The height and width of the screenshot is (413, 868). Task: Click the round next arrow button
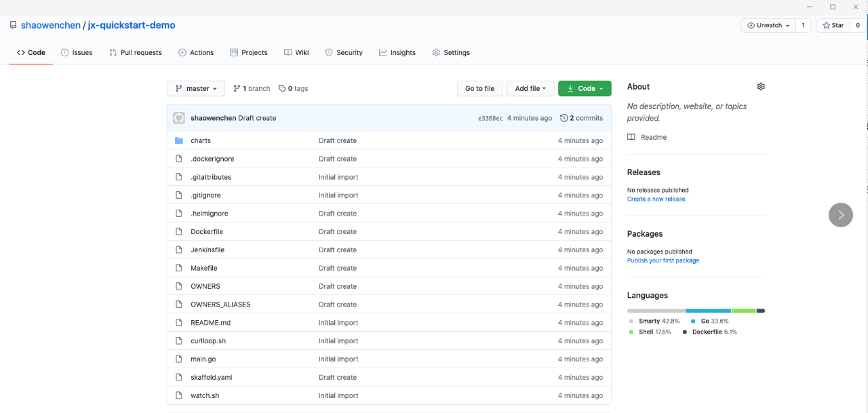[840, 215]
